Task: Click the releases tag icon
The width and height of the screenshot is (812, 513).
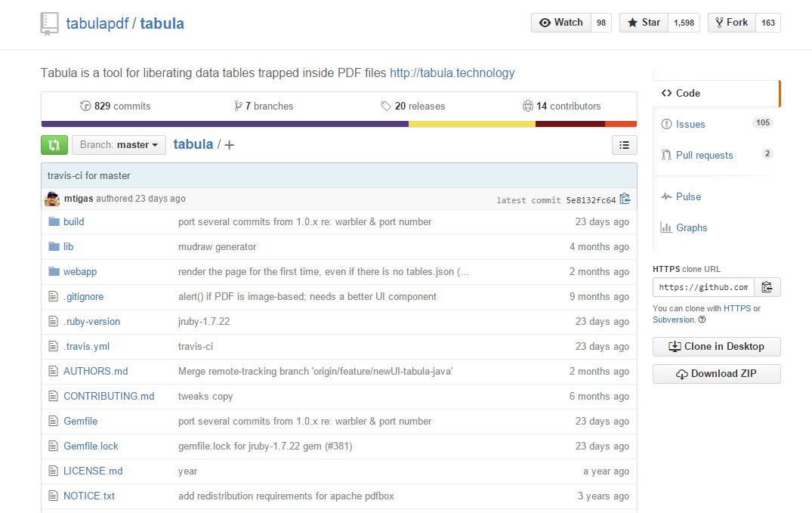Action: 386,107
